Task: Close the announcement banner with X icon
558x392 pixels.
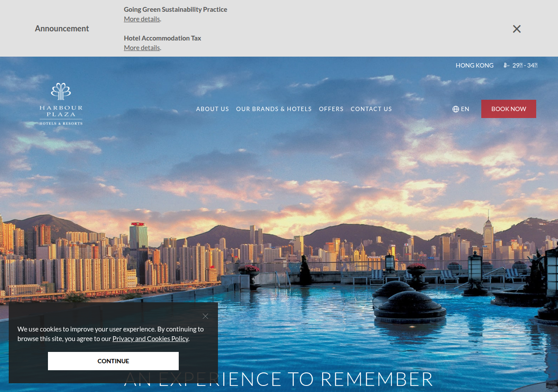Action: click(x=517, y=29)
